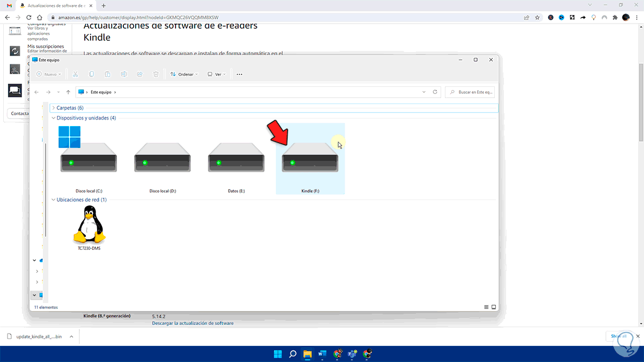Open Microsoft Teams from taskbar
This screenshot has height=362, width=644.
pyautogui.click(x=353, y=354)
